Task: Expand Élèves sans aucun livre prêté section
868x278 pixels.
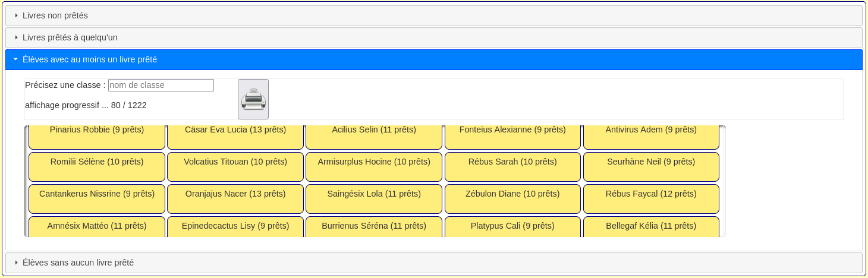Action: pos(78,263)
